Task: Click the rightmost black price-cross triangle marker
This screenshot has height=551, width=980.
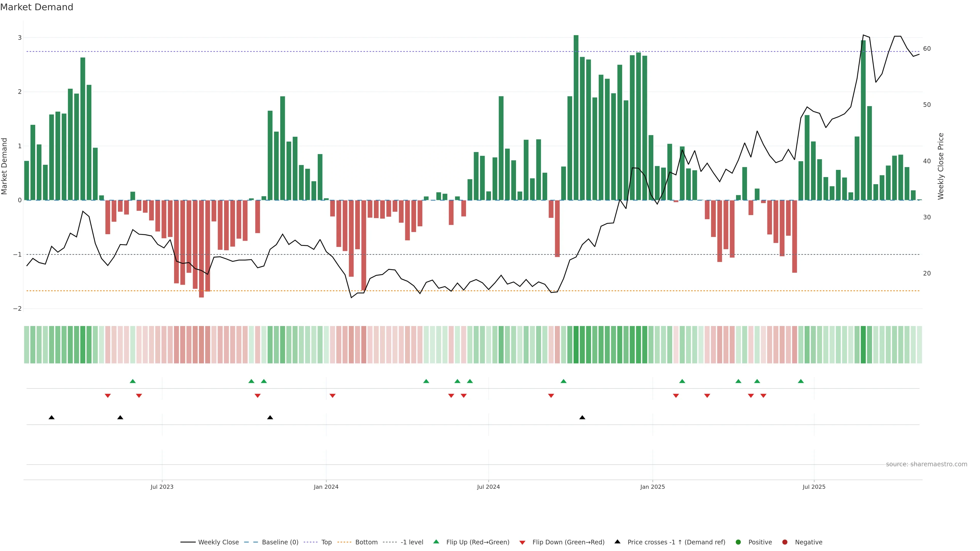Action: point(582,418)
